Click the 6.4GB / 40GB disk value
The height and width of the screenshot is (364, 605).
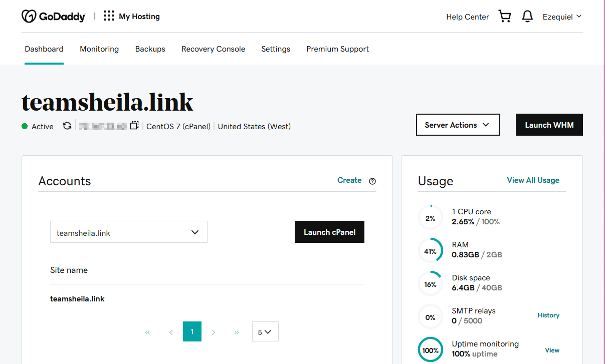(477, 288)
